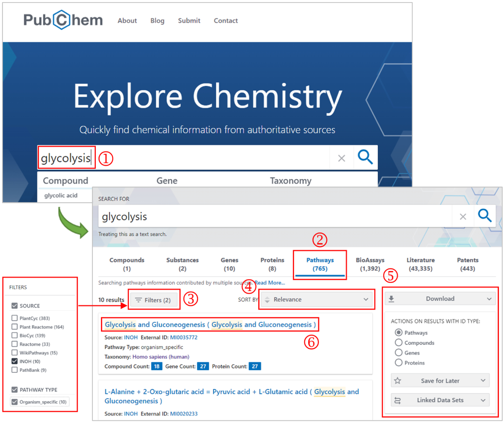504x423 pixels.
Task: Check the WikiPathways (15) filter
Action: click(x=14, y=353)
